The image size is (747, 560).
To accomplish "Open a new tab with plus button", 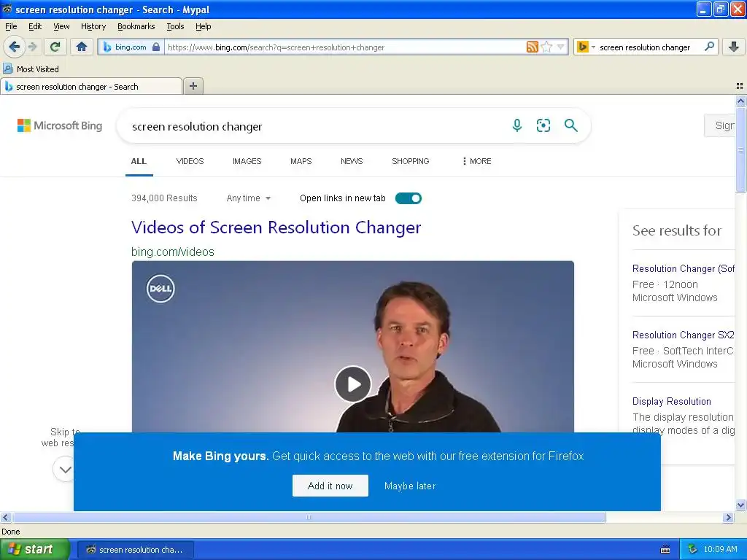I will (x=193, y=86).
